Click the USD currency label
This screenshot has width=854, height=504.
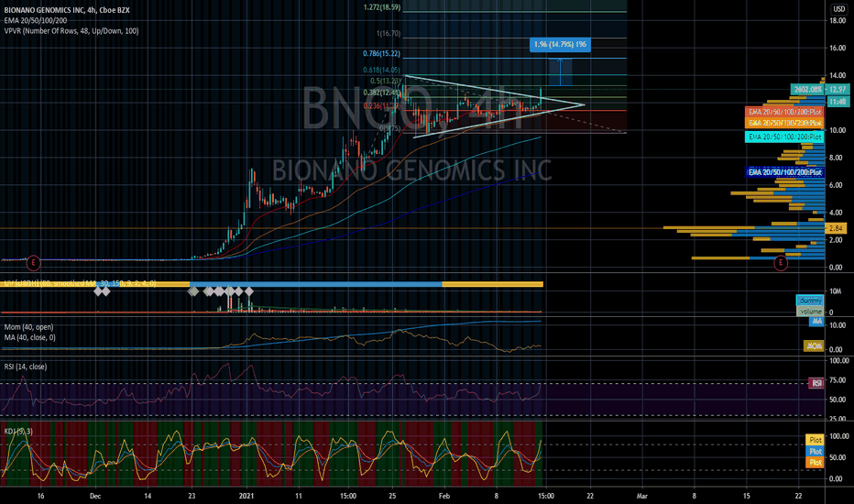click(838, 9)
